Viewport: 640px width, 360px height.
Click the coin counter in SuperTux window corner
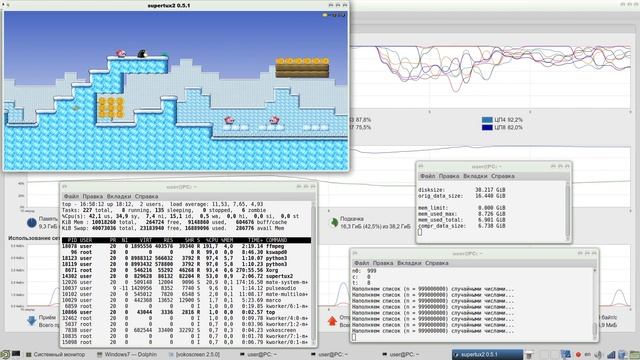[335, 15]
